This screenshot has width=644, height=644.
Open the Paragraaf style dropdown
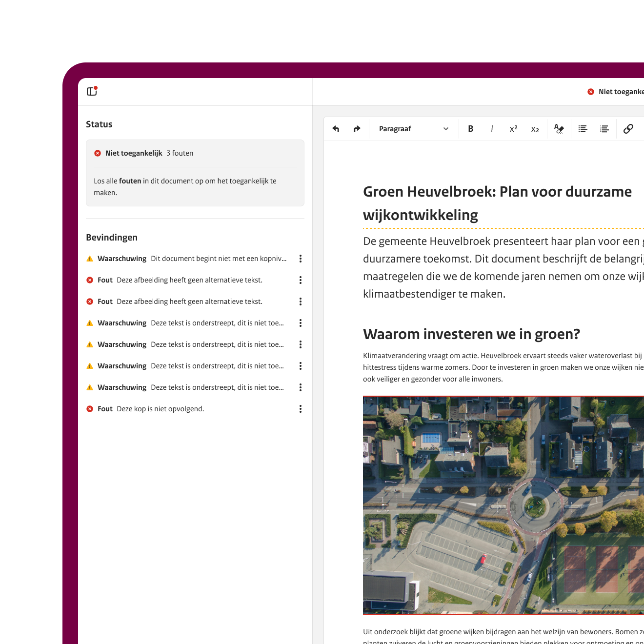pyautogui.click(x=414, y=129)
